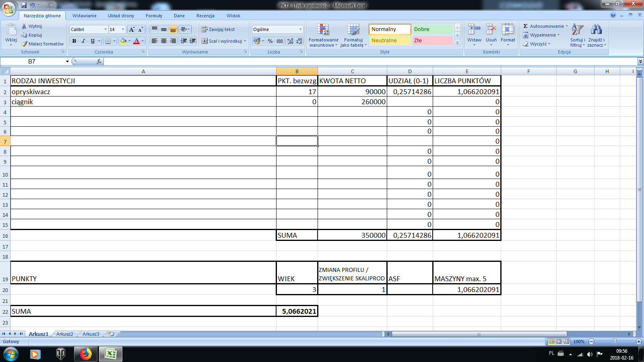Open Firefox from the taskbar
This screenshot has width=644, height=362.
pyautogui.click(x=85, y=354)
